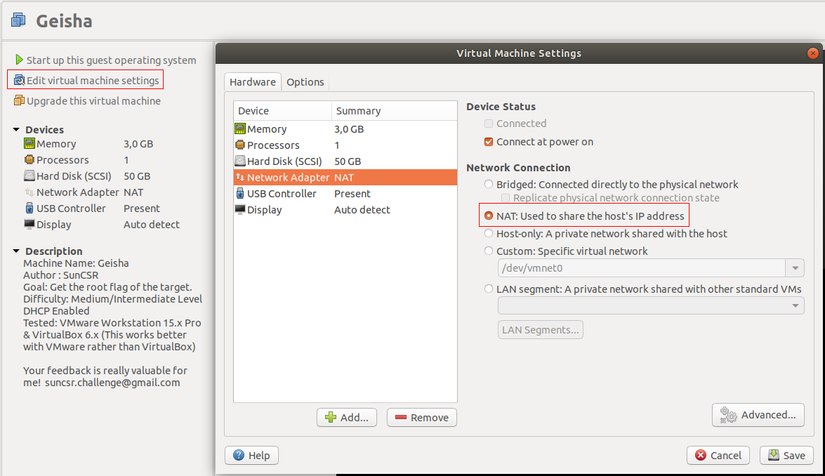Click the Add device button
Viewport: 825px width, 476px height.
point(346,417)
